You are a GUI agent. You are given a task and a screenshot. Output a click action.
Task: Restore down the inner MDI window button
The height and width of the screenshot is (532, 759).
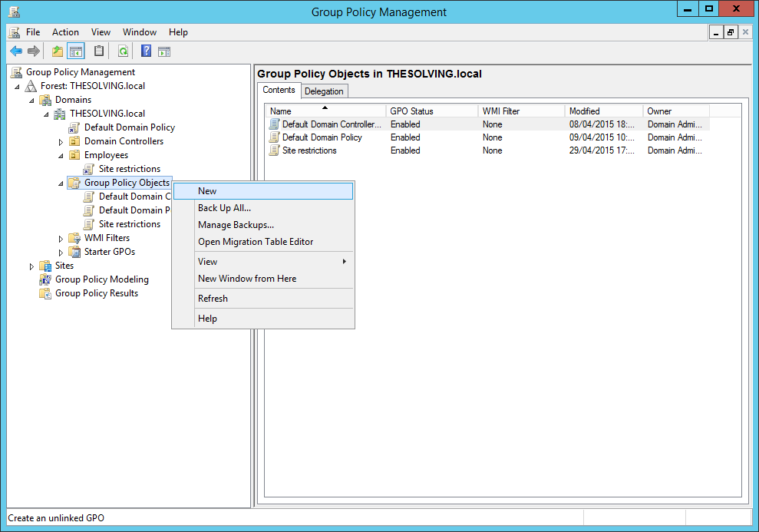(731, 32)
